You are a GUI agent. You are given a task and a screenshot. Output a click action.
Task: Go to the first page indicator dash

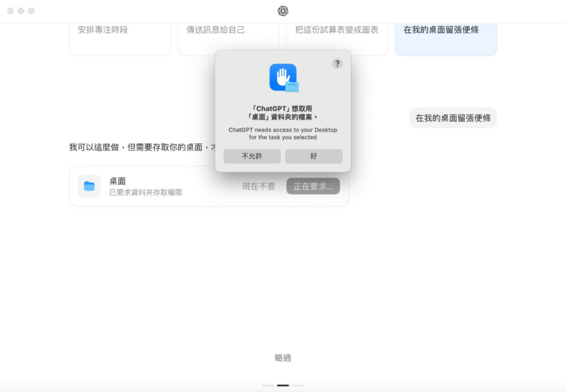(x=268, y=385)
